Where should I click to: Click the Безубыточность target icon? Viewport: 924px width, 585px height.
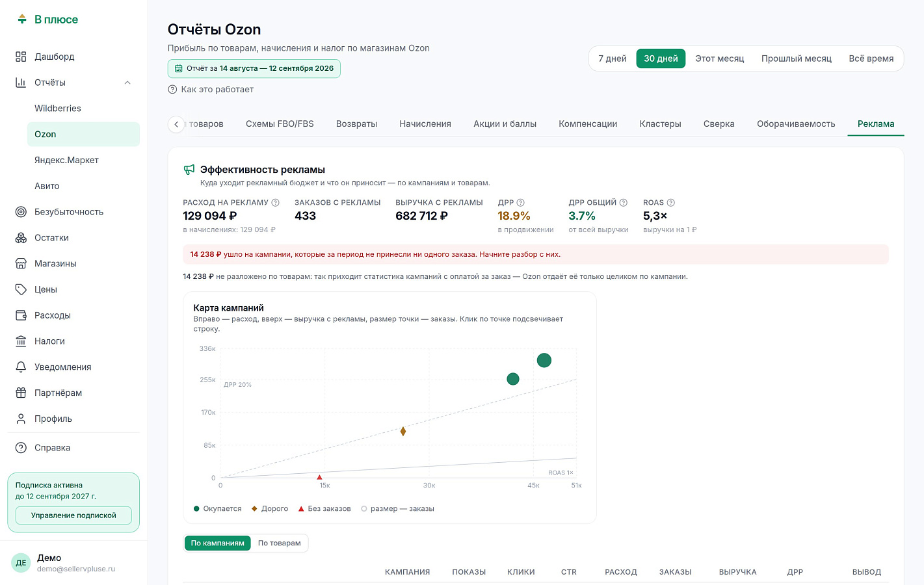[21, 212]
